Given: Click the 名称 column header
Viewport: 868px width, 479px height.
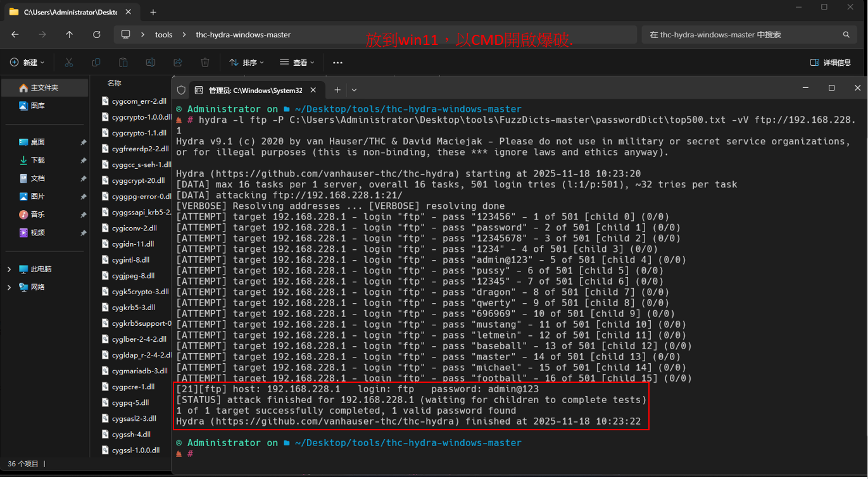Looking at the screenshot, I should [115, 83].
